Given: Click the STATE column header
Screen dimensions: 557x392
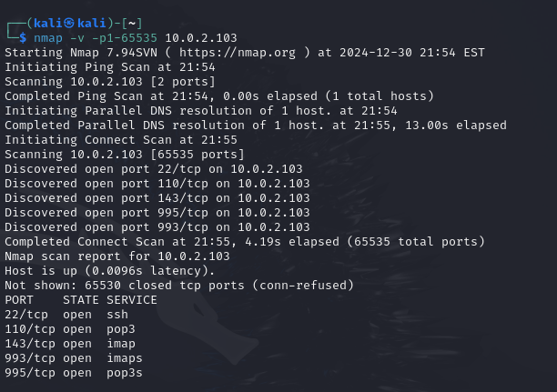Looking at the screenshot, I should coord(81,300).
